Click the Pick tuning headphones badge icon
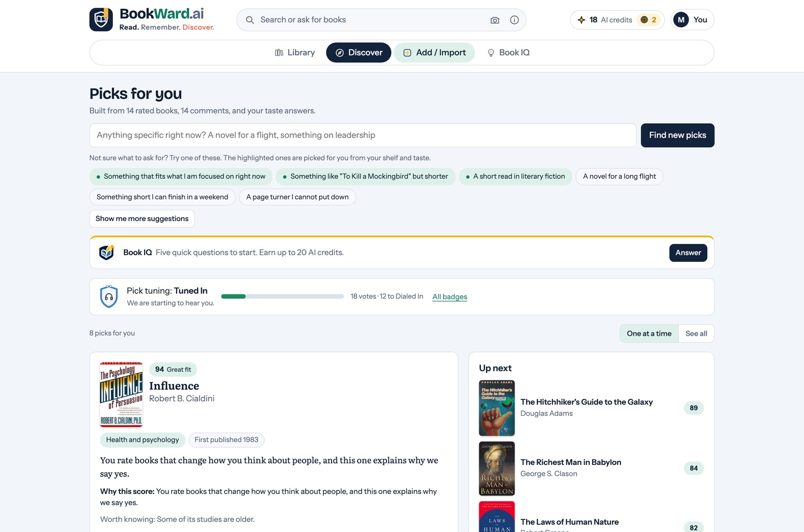804x532 pixels. (109, 297)
